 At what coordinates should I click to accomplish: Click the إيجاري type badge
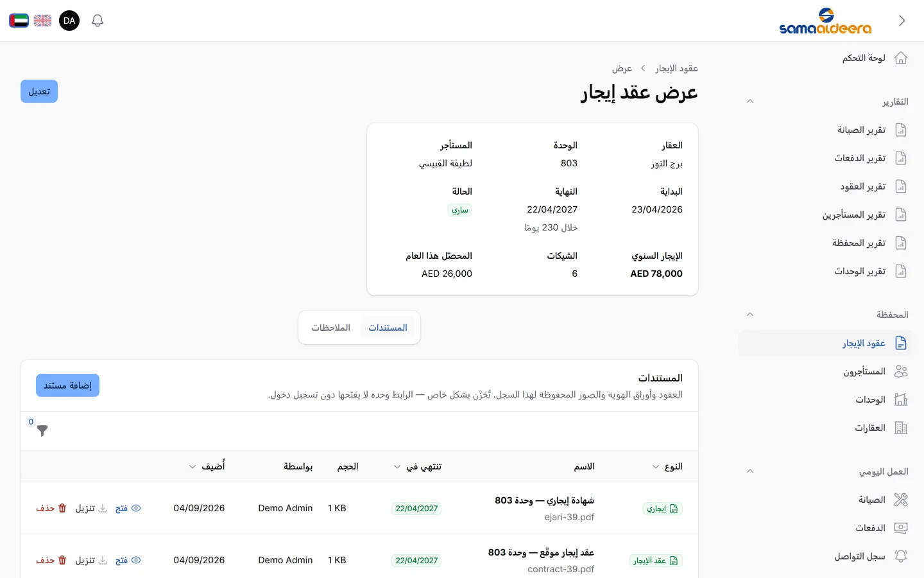662,509
